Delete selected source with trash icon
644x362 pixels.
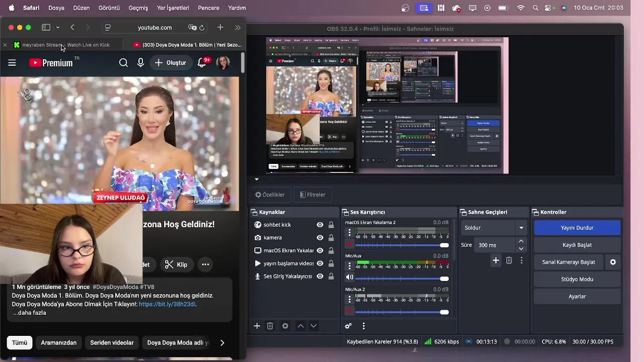pyautogui.click(x=270, y=326)
